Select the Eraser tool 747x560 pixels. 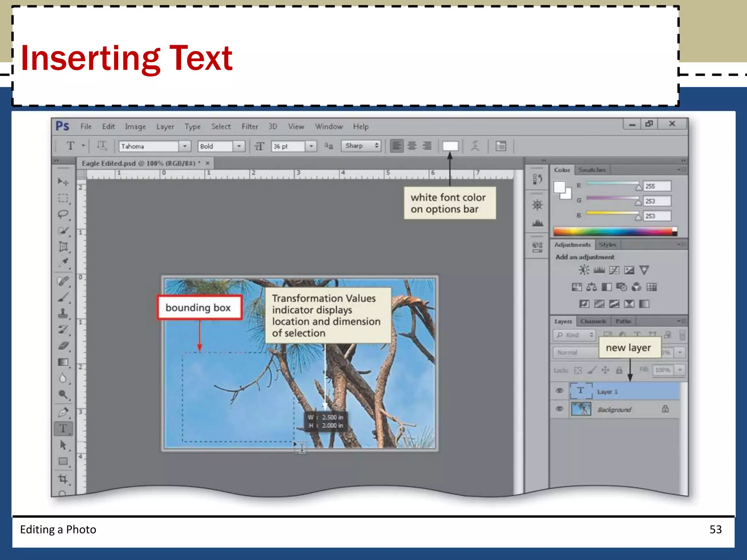(x=63, y=346)
